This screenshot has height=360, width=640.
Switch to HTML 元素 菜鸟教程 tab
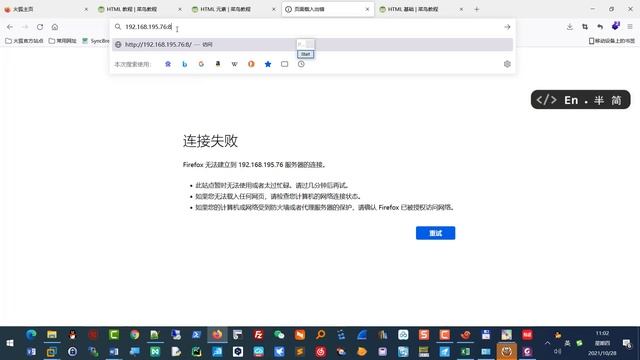pos(233,9)
